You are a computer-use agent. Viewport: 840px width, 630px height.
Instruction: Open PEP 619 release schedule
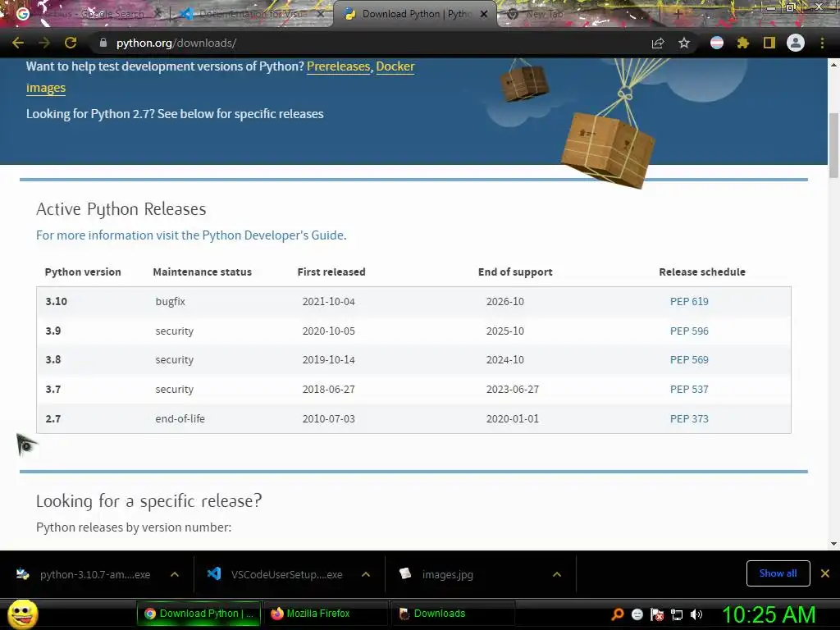(x=689, y=302)
